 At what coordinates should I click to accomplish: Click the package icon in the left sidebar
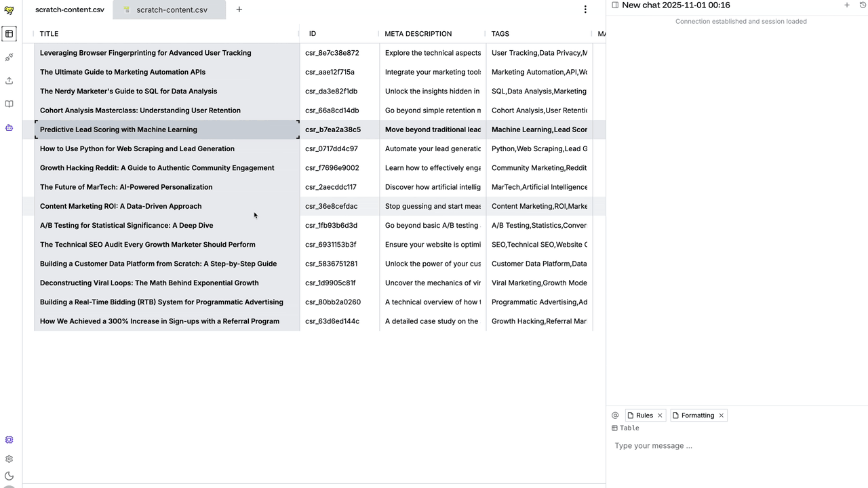click(9, 127)
